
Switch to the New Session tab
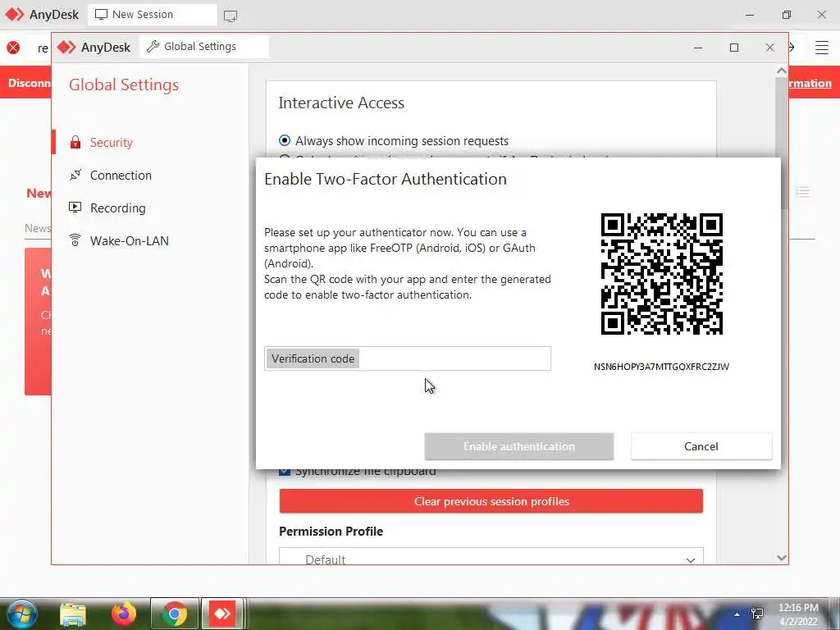point(153,15)
